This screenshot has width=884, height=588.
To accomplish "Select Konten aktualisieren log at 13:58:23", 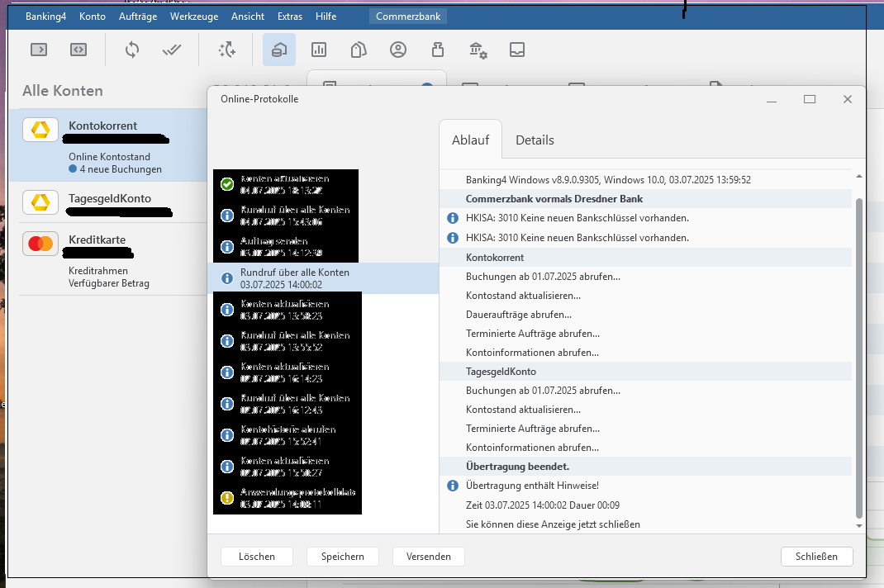I will click(323, 310).
